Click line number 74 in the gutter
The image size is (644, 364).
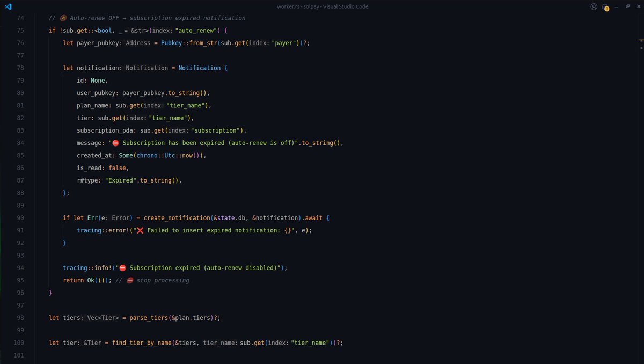click(x=20, y=18)
